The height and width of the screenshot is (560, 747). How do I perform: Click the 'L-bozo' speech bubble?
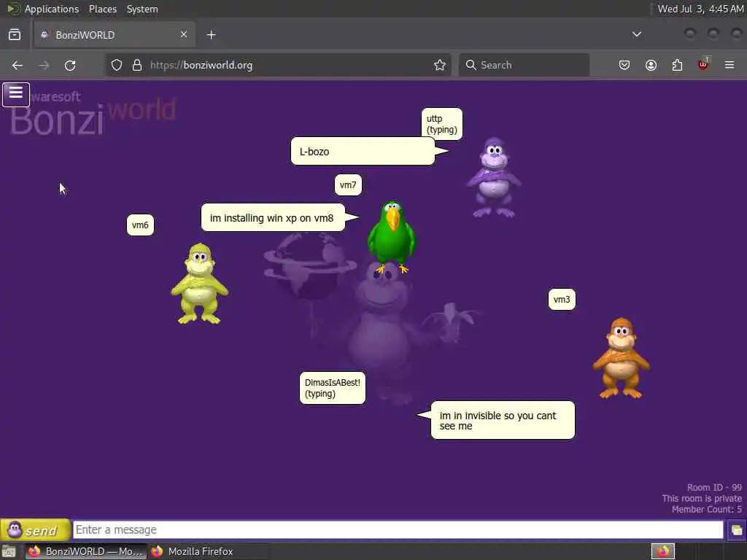363,152
